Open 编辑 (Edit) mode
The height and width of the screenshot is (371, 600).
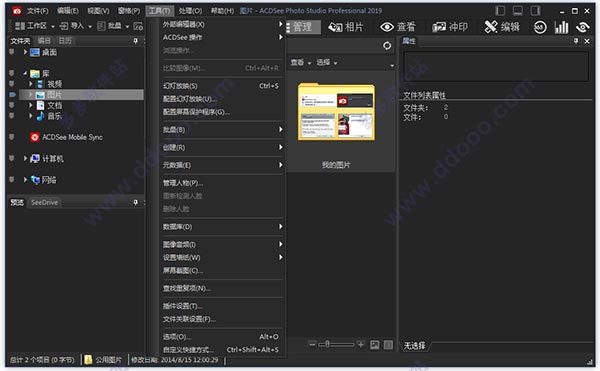[x=502, y=27]
